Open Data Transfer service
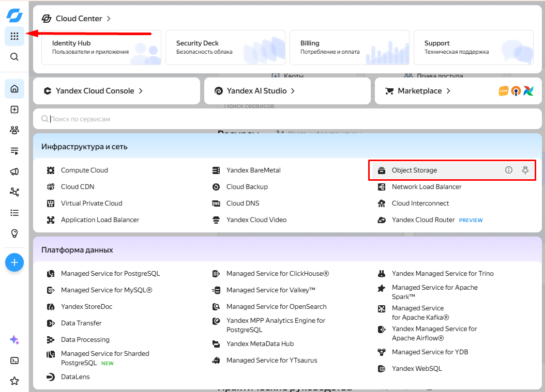Screen dimensions: 545x392 81,323
